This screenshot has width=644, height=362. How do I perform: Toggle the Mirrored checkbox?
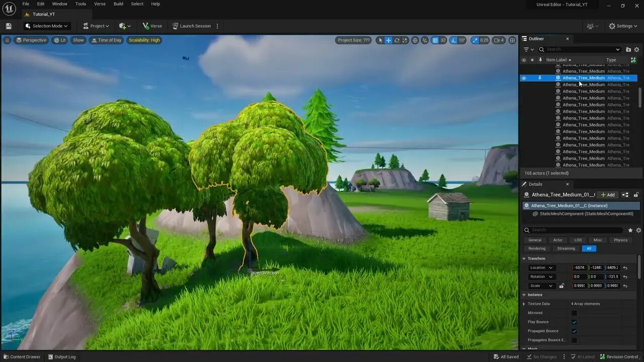[574, 313]
